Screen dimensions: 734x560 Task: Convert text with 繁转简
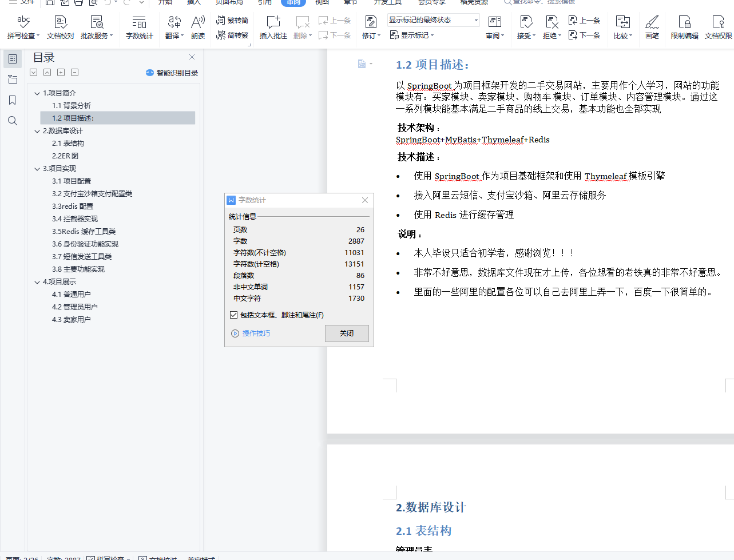pos(232,21)
